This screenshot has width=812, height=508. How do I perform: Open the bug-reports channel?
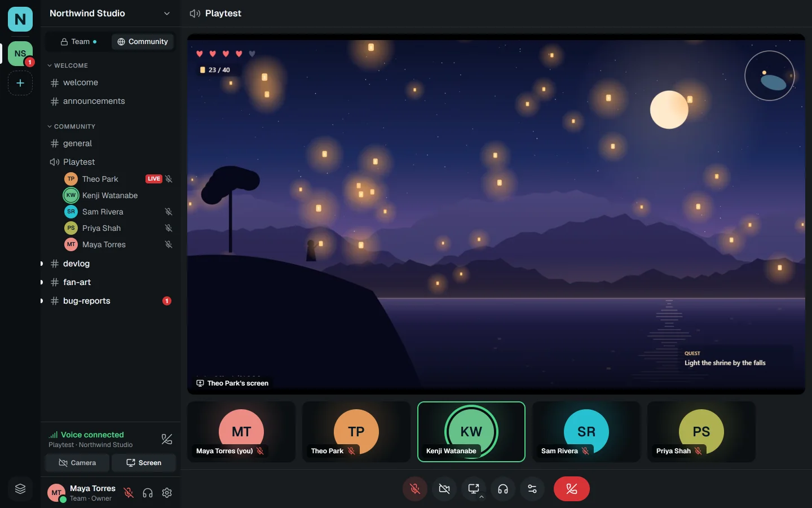click(x=111, y=301)
